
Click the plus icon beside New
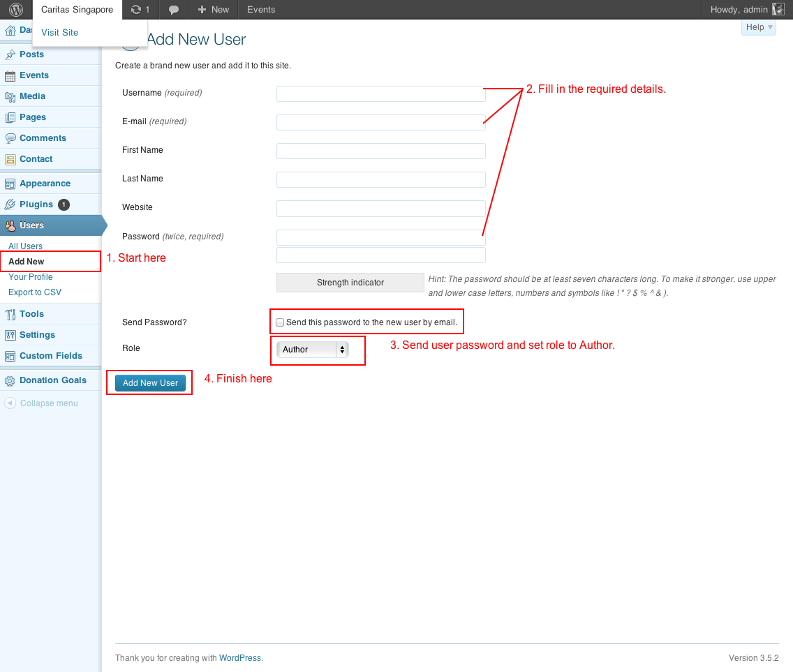(x=202, y=10)
